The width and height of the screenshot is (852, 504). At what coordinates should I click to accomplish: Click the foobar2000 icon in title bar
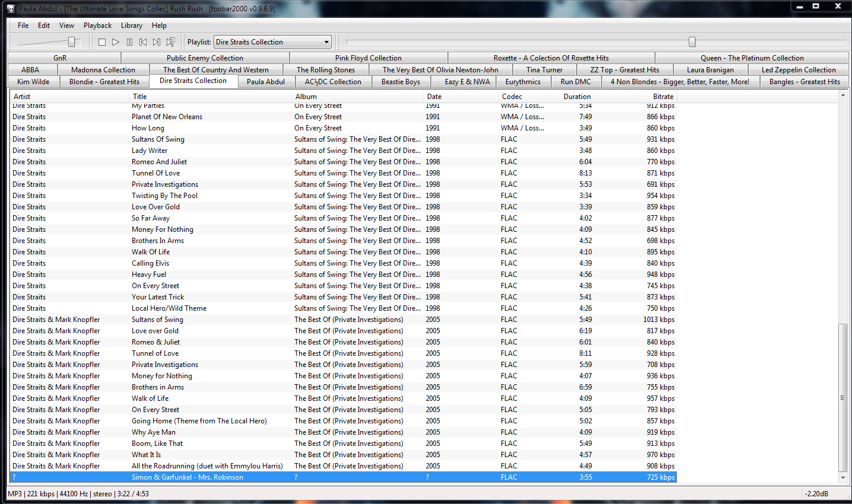coord(11,9)
